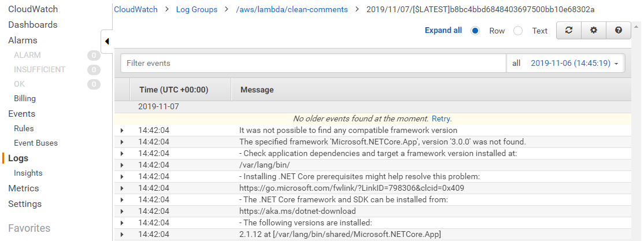644x241 pixels.
Task: Select the Row view radio button
Action: [x=475, y=31]
